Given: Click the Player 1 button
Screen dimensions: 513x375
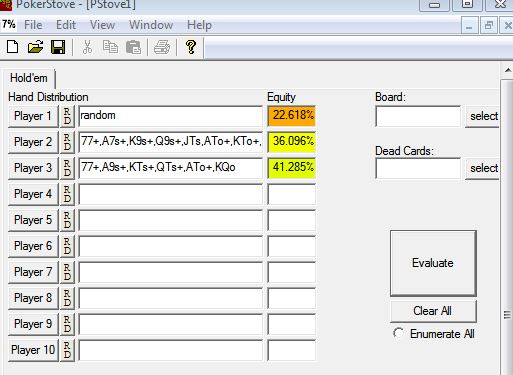Looking at the screenshot, I should [x=33, y=116].
